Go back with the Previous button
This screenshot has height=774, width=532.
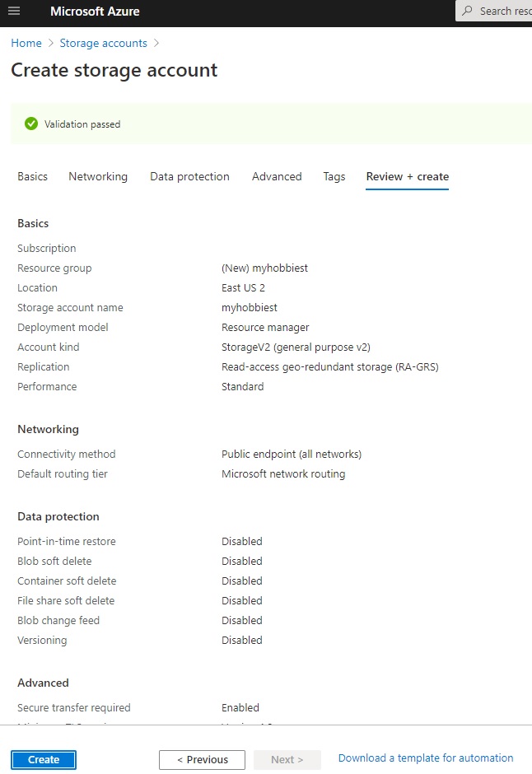coord(202,760)
